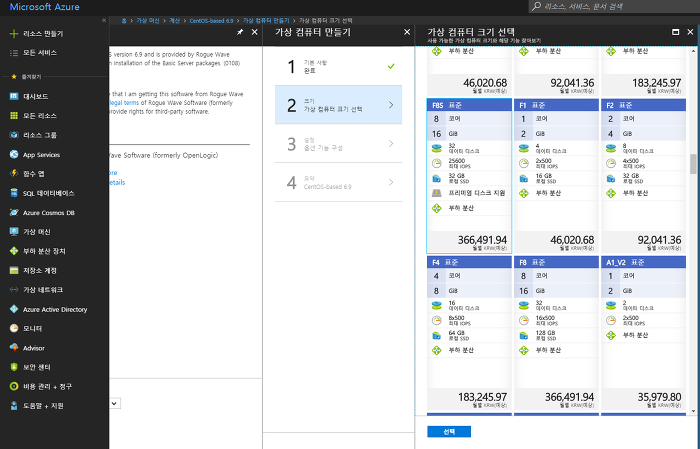Click price 35,979.80 on A1_V2 card

pyautogui.click(x=659, y=397)
